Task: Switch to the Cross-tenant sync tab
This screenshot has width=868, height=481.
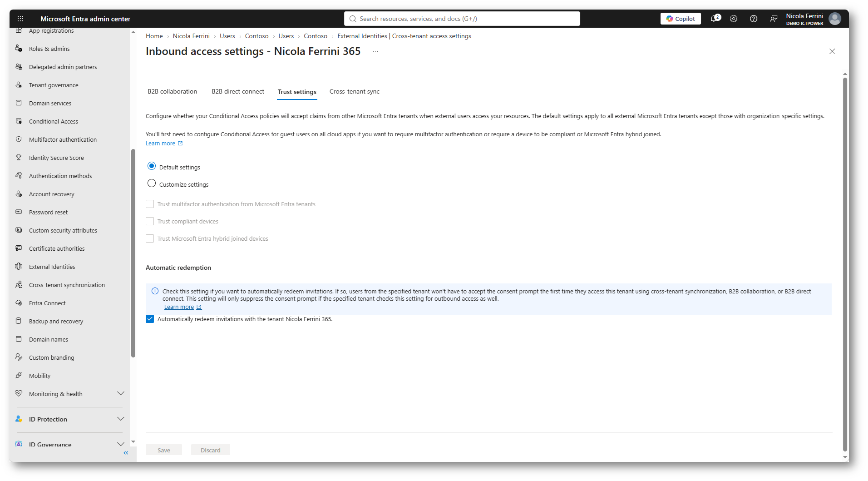Action: click(355, 91)
